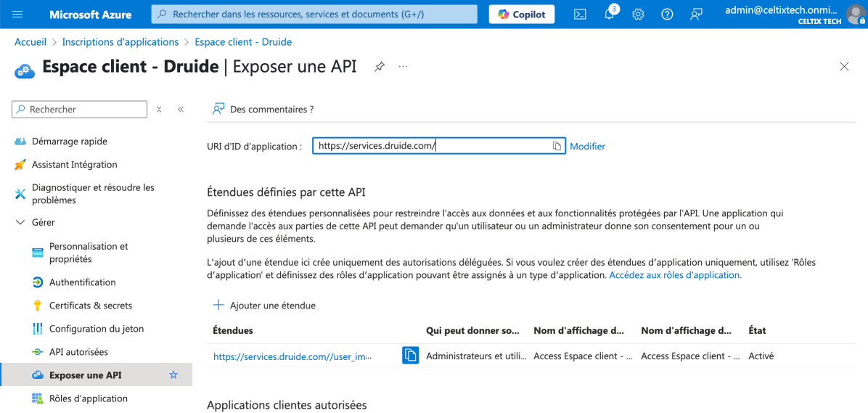Open the Authentification menu item
The image size is (868, 413).
(82, 282)
